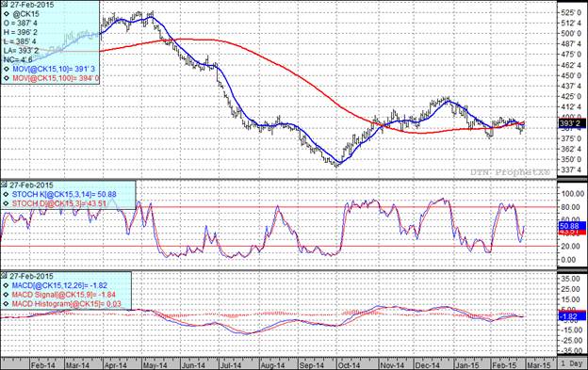Viewport: 588px width, 370px height.
Task: Click the 35.00 MACD axis label
Action: [x=572, y=279]
